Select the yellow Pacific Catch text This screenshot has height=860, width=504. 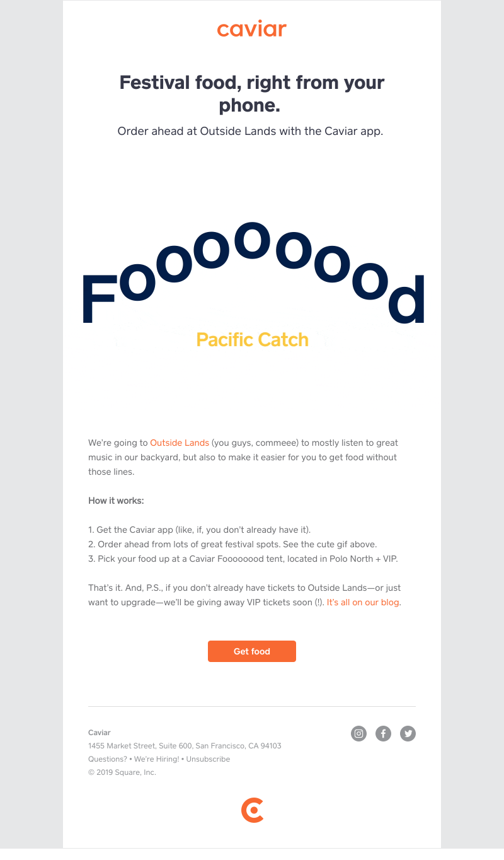252,339
